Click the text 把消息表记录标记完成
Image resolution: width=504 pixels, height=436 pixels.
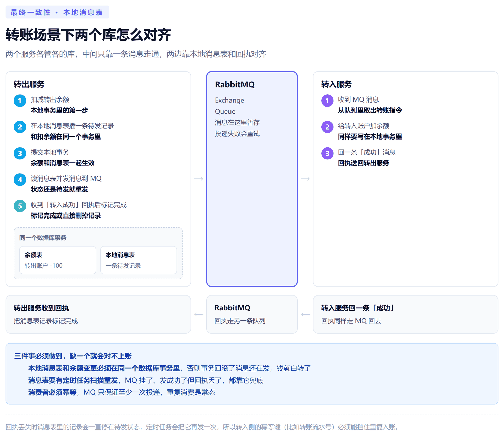pyautogui.click(x=46, y=321)
